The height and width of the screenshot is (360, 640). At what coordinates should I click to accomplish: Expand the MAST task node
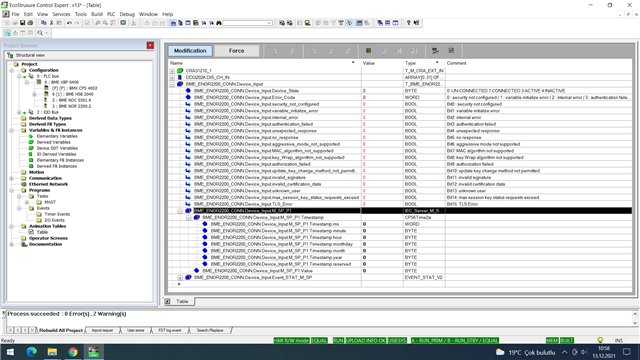(x=27, y=202)
